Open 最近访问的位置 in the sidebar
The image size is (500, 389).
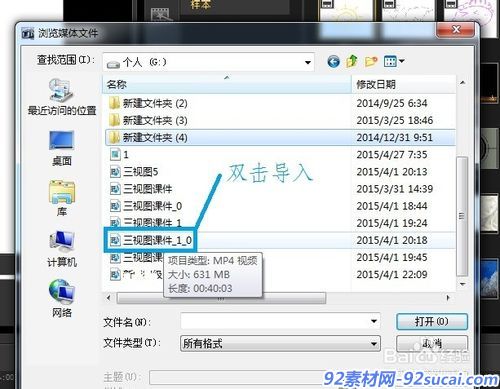pos(62,97)
